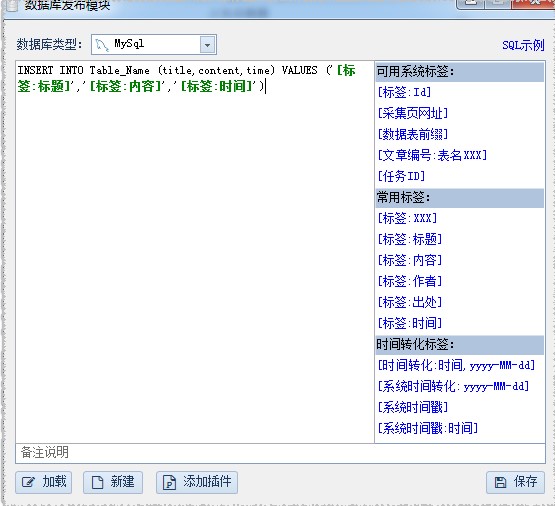Insert the [采集页网址] tag
555x506 pixels.
(x=413, y=113)
